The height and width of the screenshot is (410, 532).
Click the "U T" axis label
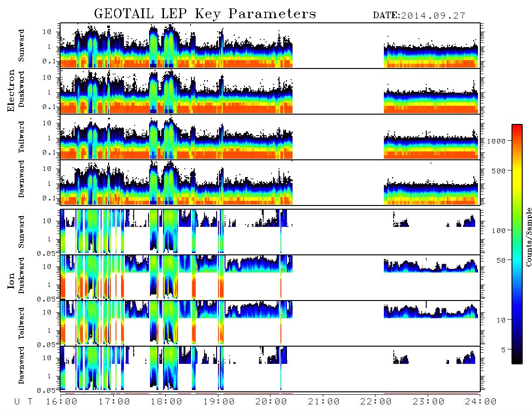point(23,402)
